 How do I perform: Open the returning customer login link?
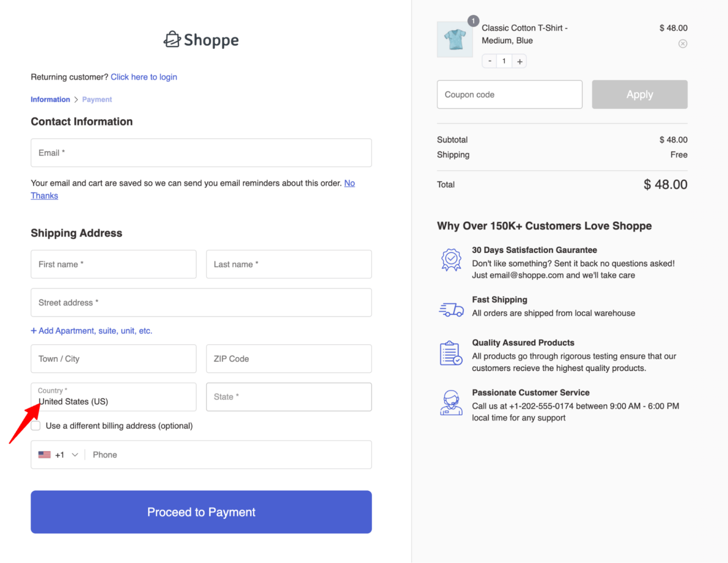click(144, 77)
